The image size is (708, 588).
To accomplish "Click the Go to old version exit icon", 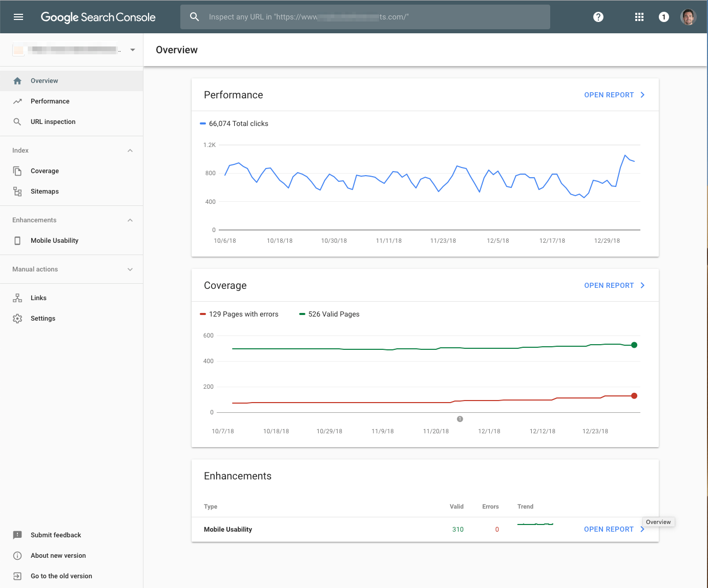I will pos(17,576).
